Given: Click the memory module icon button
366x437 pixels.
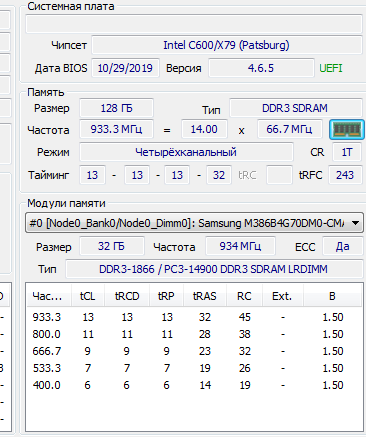Looking at the screenshot, I should [346, 129].
